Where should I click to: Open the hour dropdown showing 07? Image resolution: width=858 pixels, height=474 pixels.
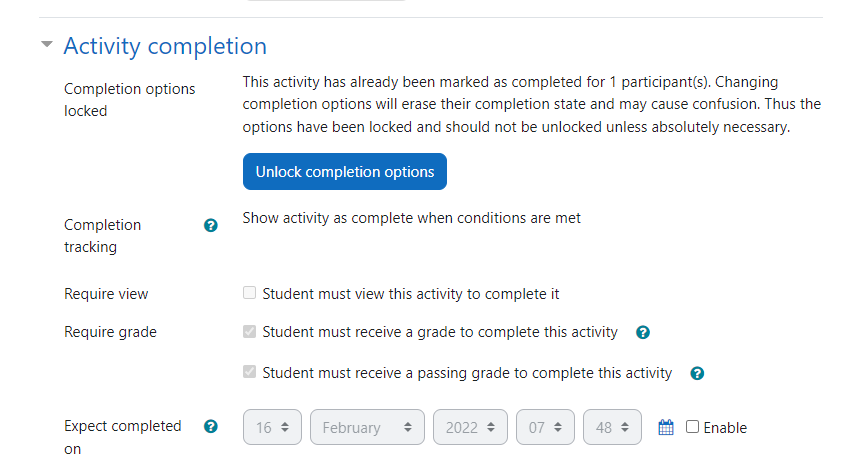(546, 427)
